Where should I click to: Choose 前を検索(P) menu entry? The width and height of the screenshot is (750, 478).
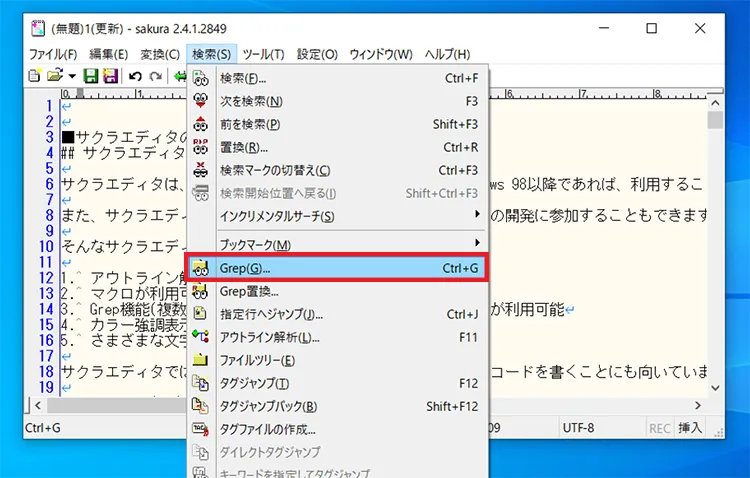coord(338,124)
